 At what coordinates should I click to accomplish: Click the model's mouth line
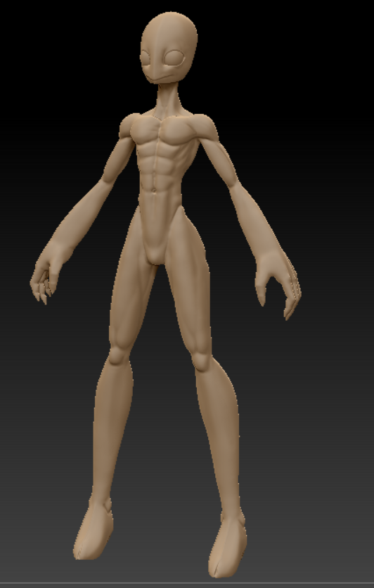tap(160, 79)
